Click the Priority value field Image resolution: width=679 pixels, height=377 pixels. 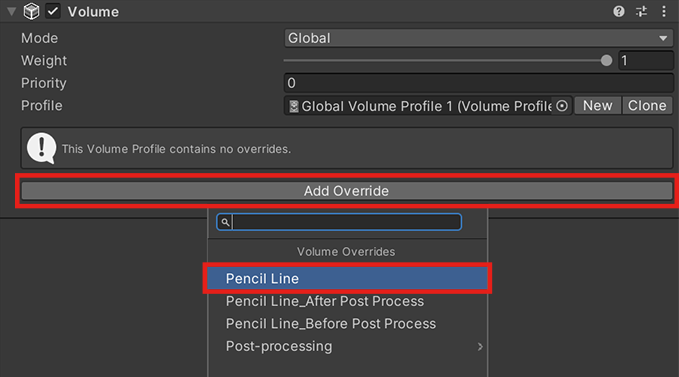click(479, 83)
